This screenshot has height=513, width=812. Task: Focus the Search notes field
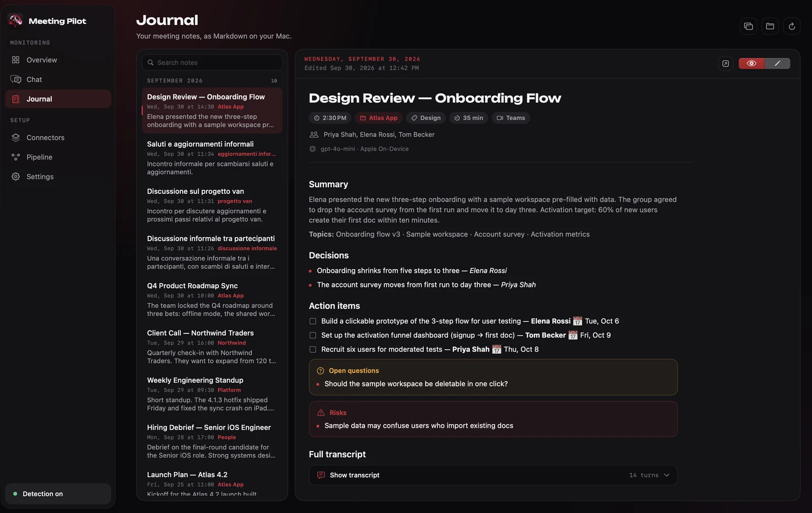212,62
